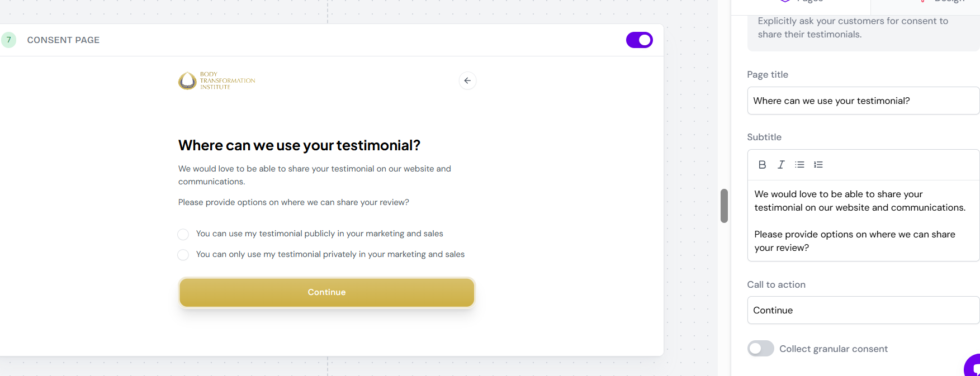Toggle bold formatting in Subtitle editor

(x=762, y=165)
